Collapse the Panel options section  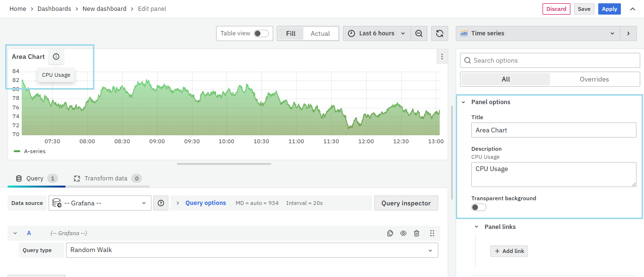[463, 102]
